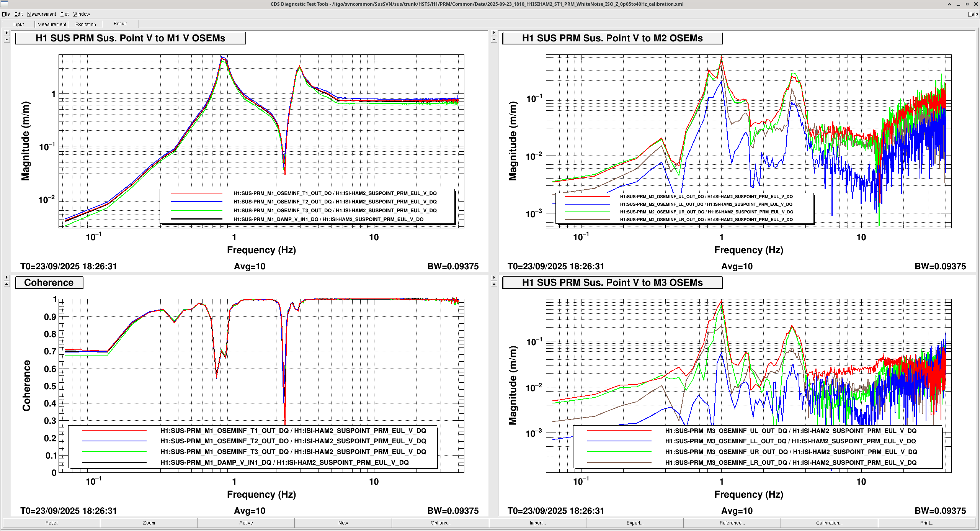Click up-arrow button beside Coherence plot
This screenshot has width=980, height=531.
pos(7,284)
